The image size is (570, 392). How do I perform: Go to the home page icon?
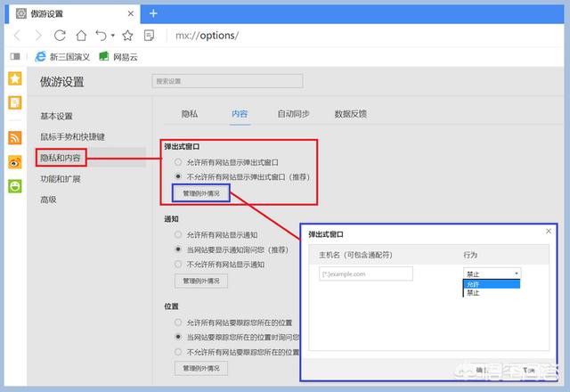click(81, 36)
